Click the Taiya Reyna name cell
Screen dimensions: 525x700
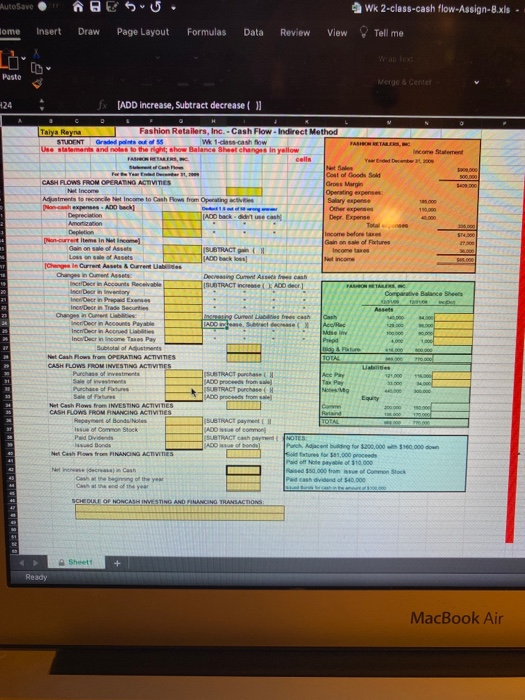[x=77, y=132]
